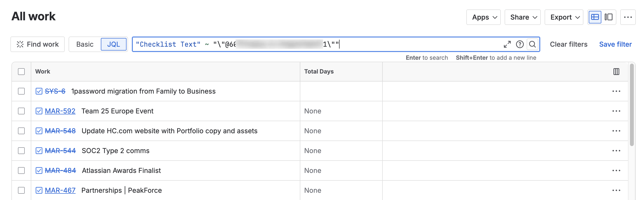Open row actions for Team 25 Europe Event
This screenshot has height=200, width=644.
pyautogui.click(x=616, y=111)
